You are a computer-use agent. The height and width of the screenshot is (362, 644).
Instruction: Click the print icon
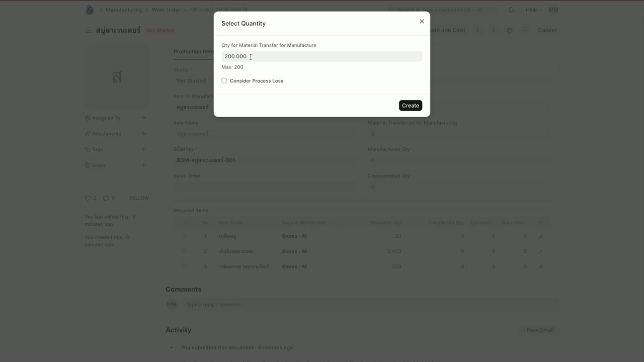tap(510, 30)
